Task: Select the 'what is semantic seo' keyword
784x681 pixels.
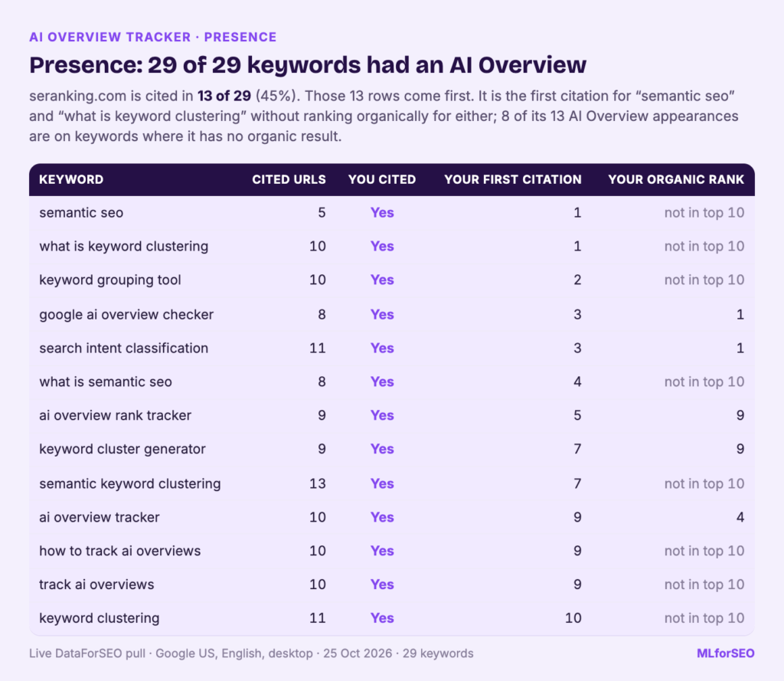Action: [x=106, y=381]
